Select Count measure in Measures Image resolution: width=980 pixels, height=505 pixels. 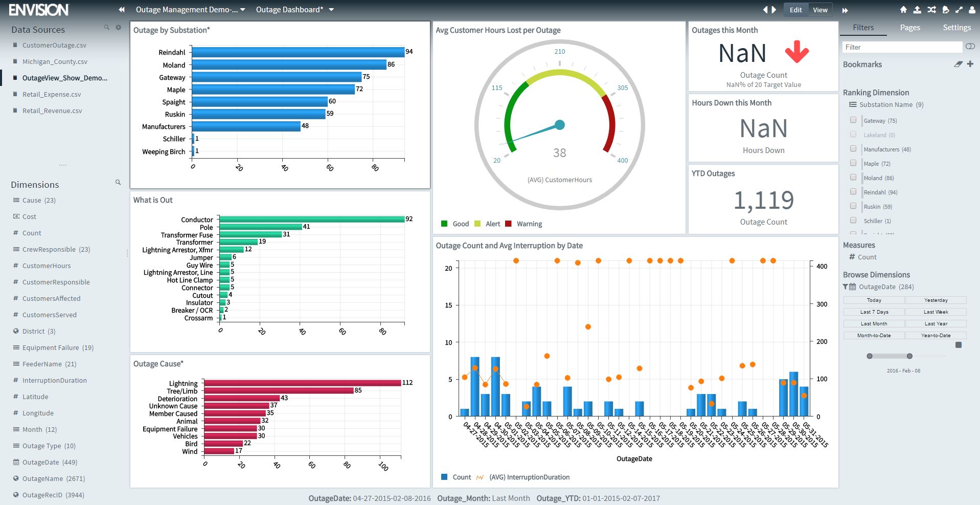(x=862, y=257)
